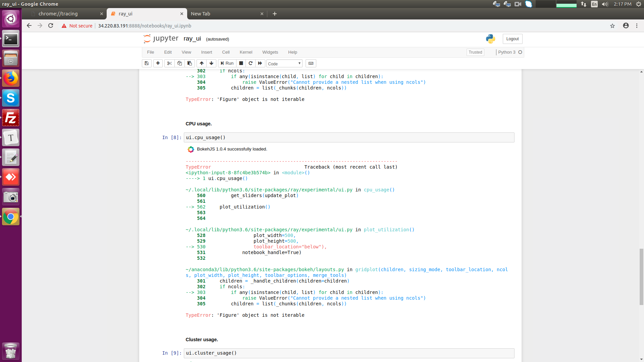The width and height of the screenshot is (644, 362).
Task: Open the Insert menu
Action: pyautogui.click(x=207, y=52)
